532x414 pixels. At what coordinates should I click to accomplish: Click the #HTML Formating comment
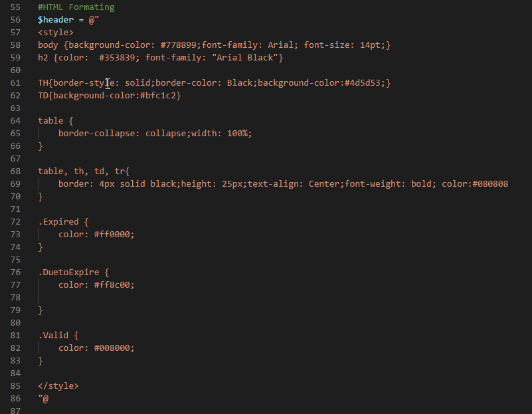(x=76, y=7)
